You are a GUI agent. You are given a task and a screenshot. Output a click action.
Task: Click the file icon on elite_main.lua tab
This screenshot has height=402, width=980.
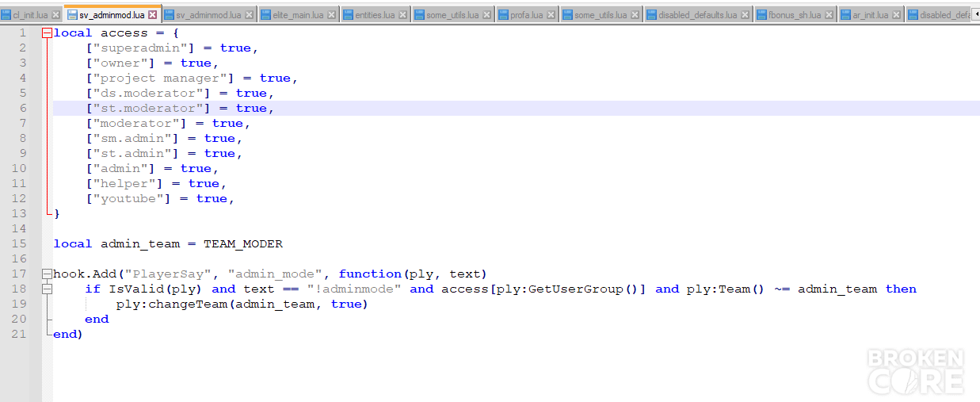pos(265,15)
